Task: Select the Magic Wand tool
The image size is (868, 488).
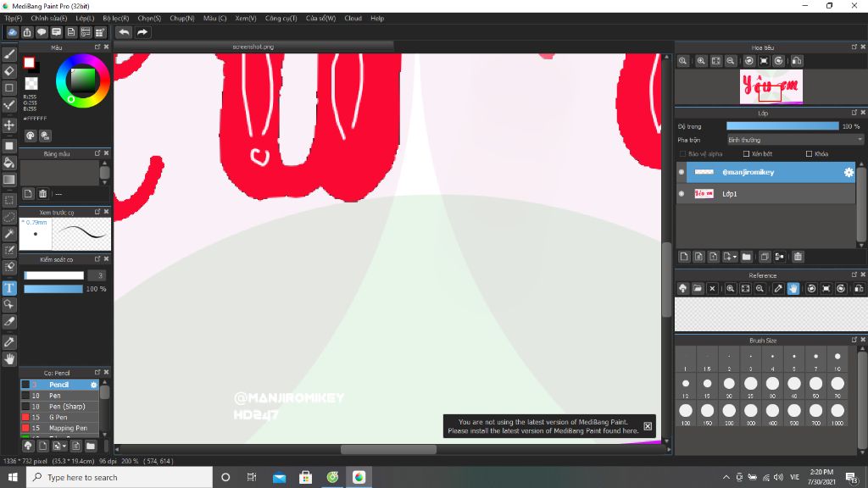Action: tap(8, 234)
